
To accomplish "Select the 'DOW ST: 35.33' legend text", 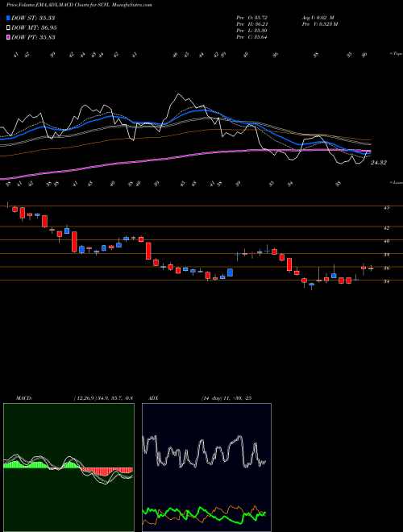I will pyautogui.click(x=33, y=18).
